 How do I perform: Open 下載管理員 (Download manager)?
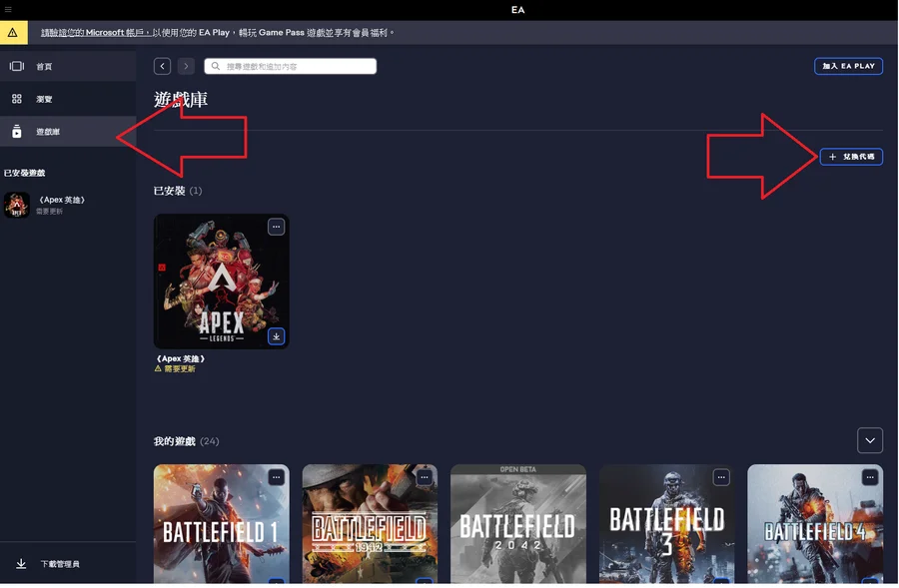tap(68, 564)
